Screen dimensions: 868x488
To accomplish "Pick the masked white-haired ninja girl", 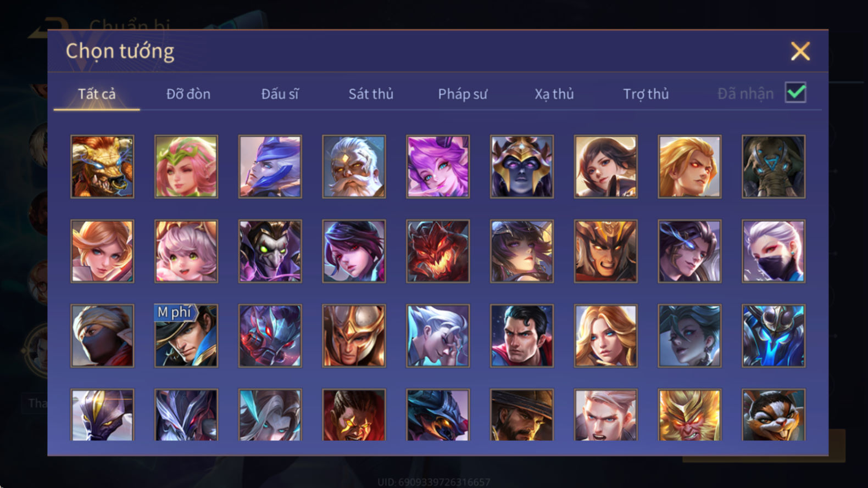I will tap(774, 251).
